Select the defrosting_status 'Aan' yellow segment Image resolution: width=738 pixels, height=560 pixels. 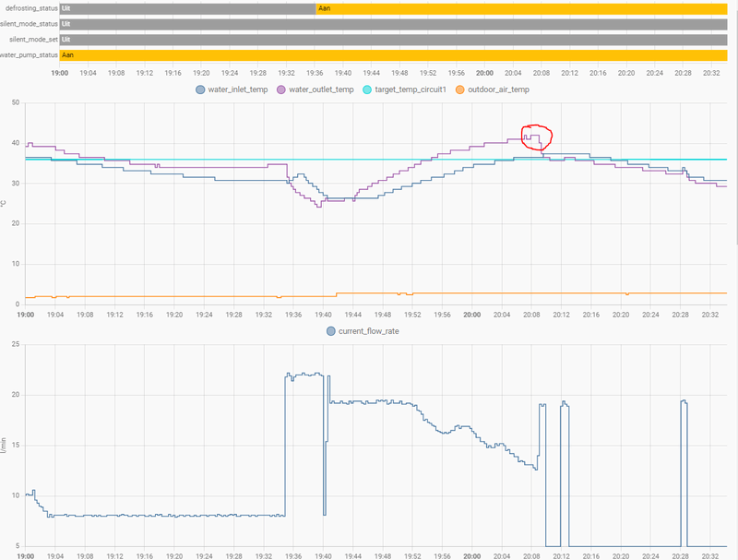[521, 8]
